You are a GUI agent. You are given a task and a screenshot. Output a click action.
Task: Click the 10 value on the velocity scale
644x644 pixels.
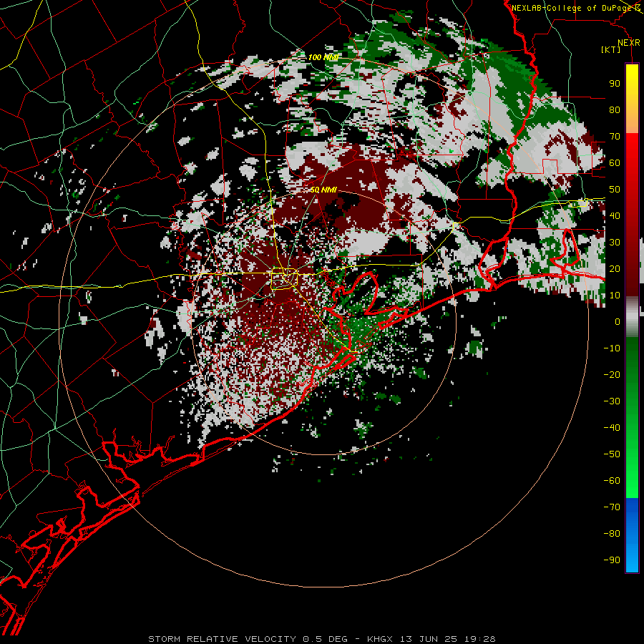coord(615,296)
